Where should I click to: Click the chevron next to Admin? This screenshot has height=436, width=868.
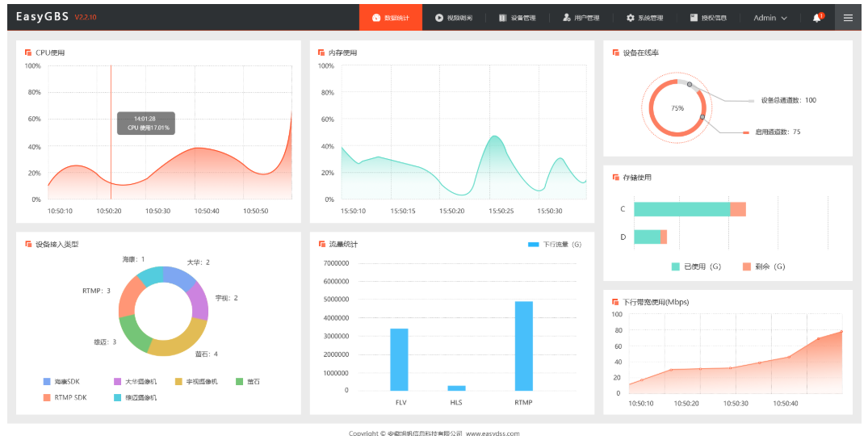pos(784,19)
